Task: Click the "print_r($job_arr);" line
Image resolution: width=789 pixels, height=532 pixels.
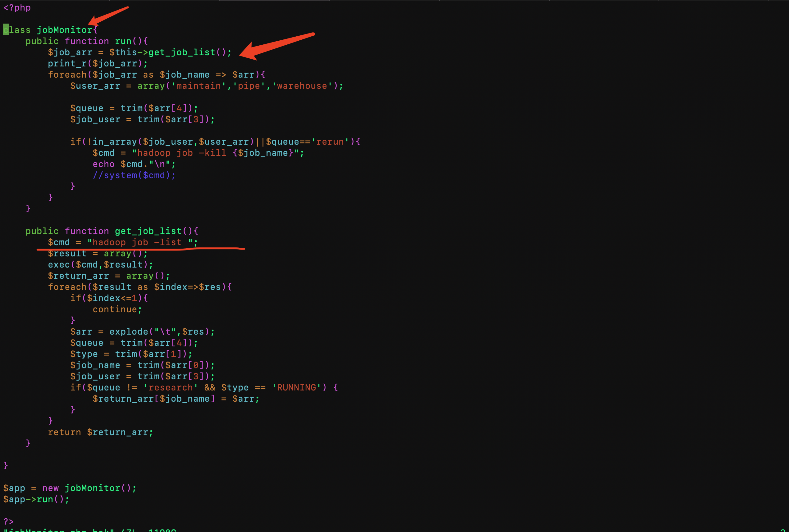Action: pyautogui.click(x=98, y=63)
